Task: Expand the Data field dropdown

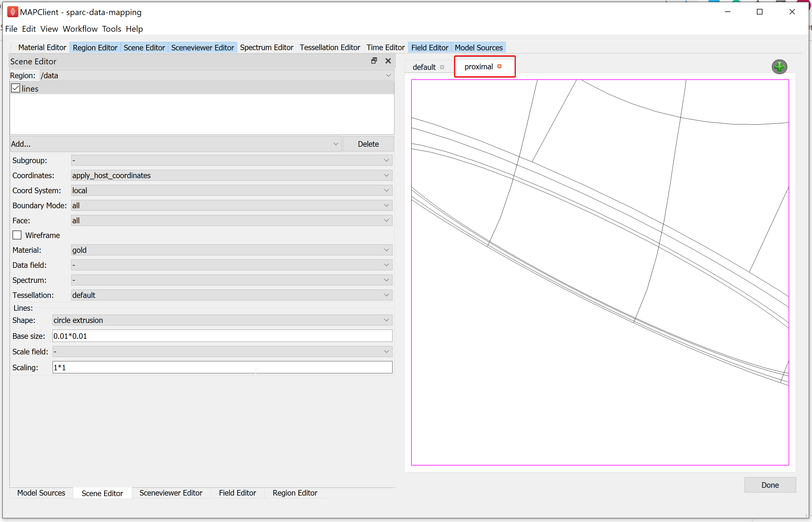Action: tap(232, 265)
